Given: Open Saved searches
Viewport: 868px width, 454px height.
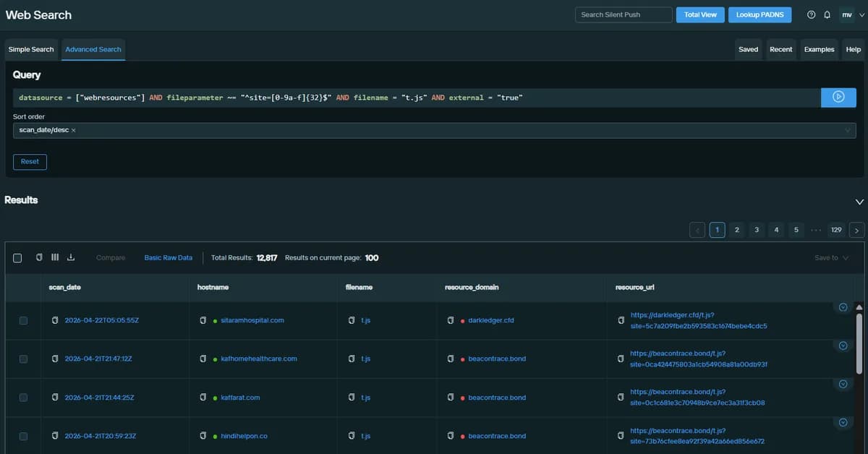Looking at the screenshot, I should coord(749,49).
